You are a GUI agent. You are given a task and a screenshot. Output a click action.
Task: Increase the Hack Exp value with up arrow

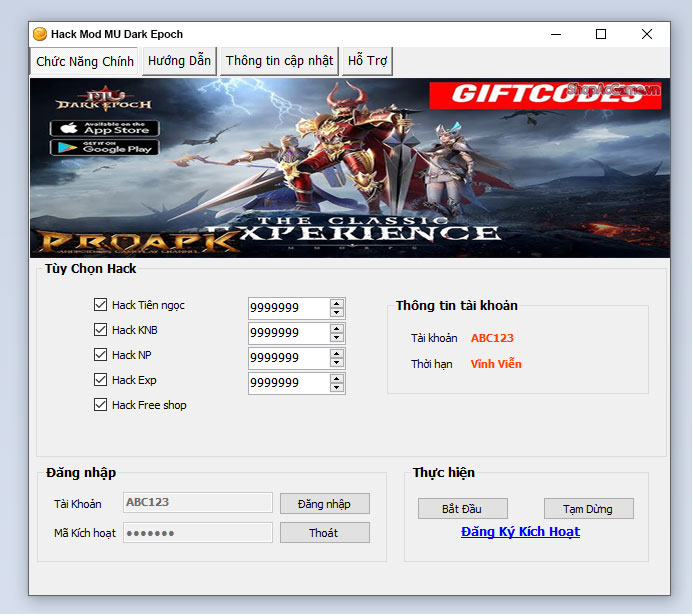click(337, 379)
